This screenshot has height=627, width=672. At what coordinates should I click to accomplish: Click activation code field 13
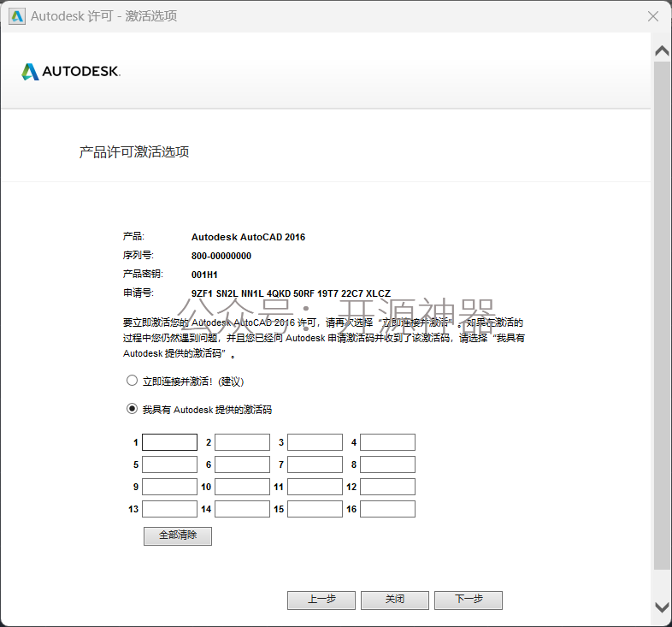pos(170,509)
